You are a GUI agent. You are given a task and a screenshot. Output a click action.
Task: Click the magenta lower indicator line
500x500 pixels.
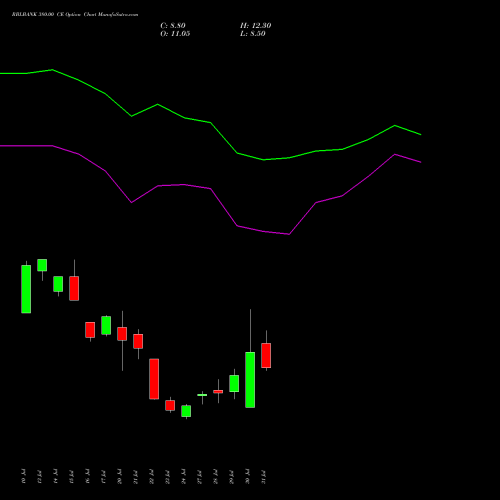[211, 189]
